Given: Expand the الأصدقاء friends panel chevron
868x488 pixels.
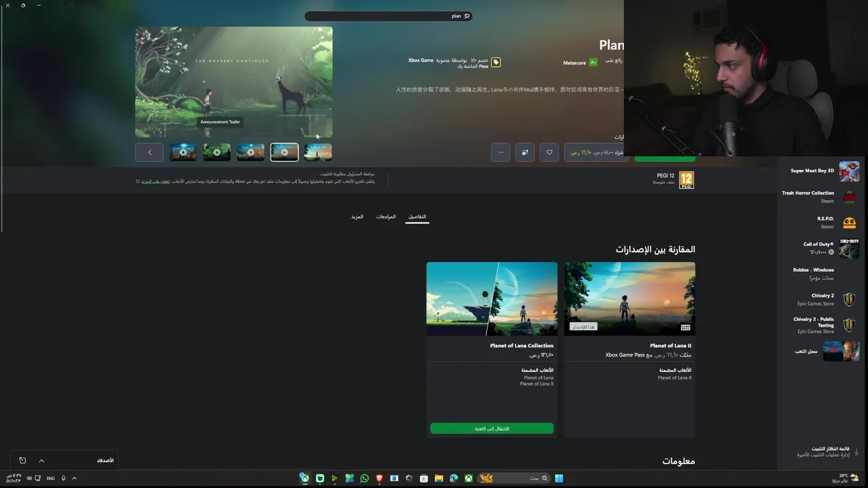Looking at the screenshot, I should click(x=41, y=461).
